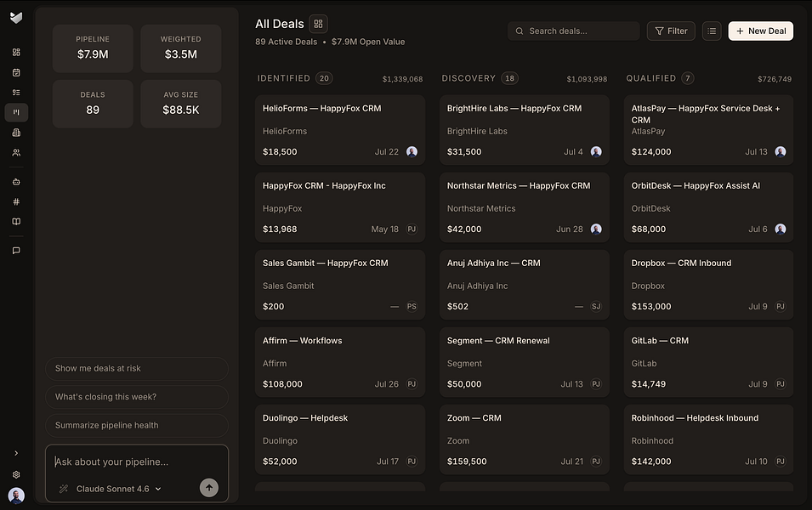
Task: Open the Duolingo — Helpdesk deal
Action: pos(340,439)
